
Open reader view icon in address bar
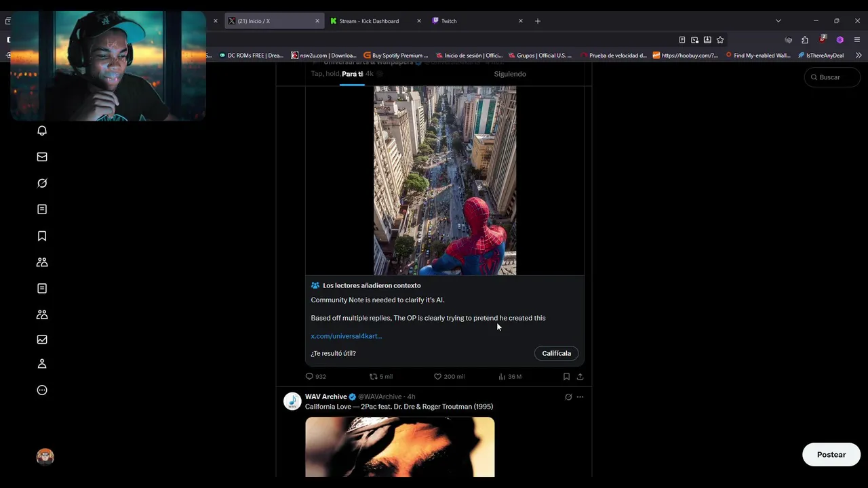coord(682,40)
